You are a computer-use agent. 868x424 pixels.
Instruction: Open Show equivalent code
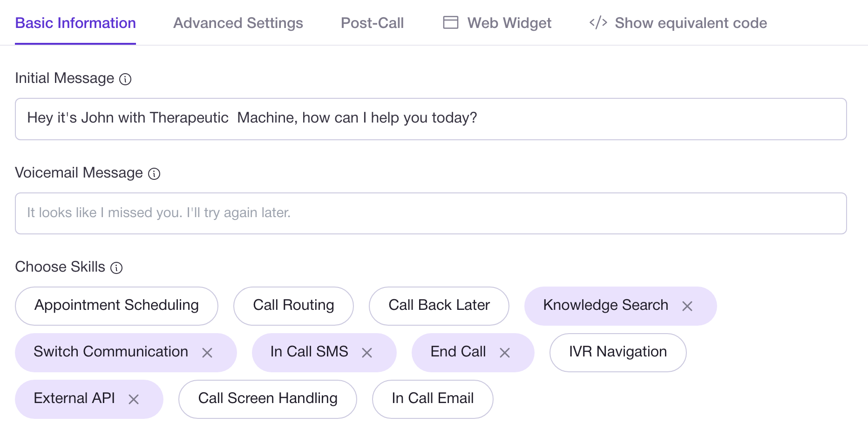pos(691,22)
